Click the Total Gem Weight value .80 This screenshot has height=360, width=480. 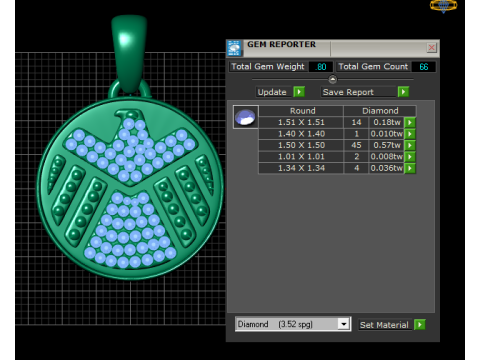321,67
